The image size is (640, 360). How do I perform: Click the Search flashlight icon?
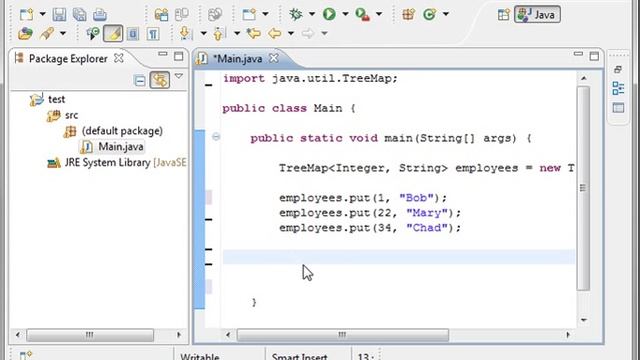click(47, 33)
